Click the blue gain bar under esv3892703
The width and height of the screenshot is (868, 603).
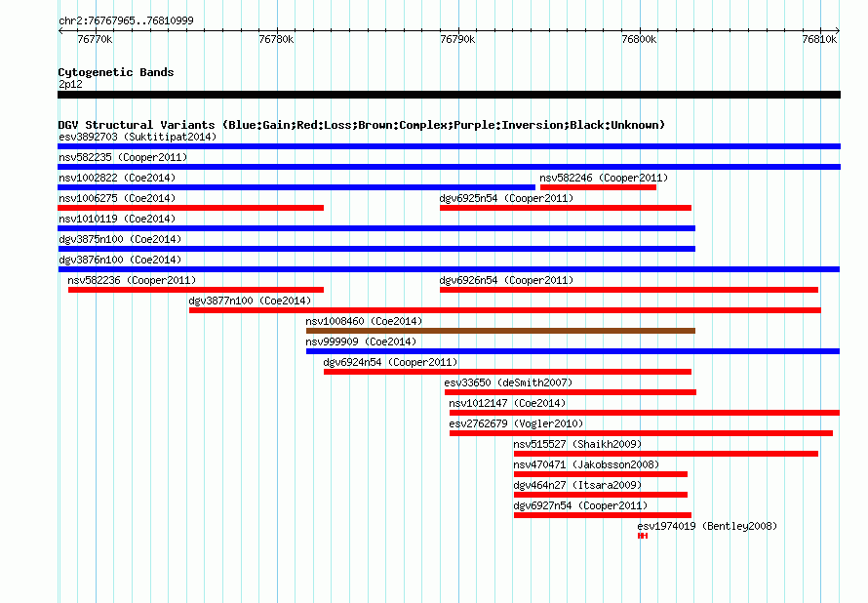point(449,146)
